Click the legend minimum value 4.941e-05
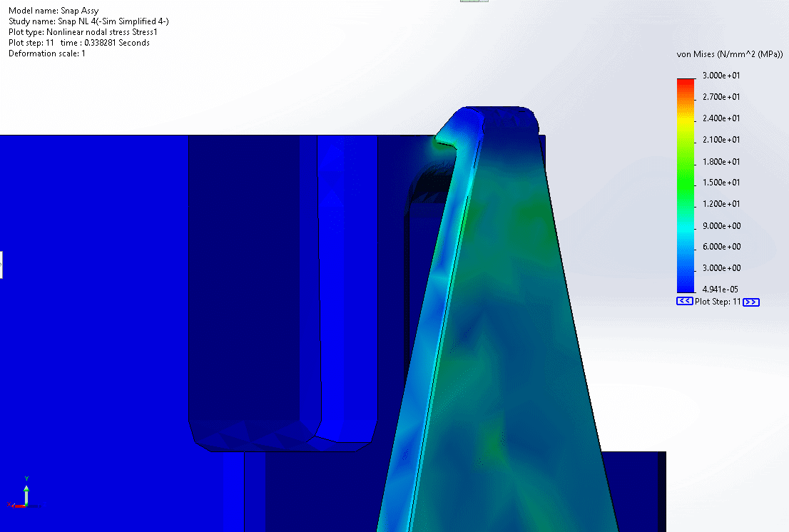The image size is (789, 532). (720, 289)
